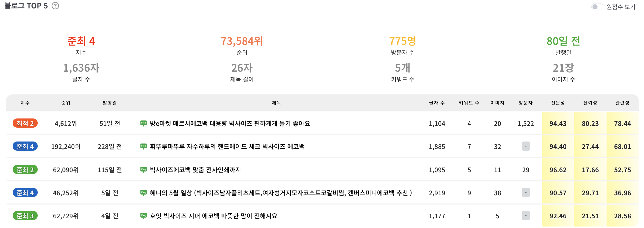Click the help icon beside 블로그 TOP 5
The width and height of the screenshot is (644, 228).
[55, 6]
